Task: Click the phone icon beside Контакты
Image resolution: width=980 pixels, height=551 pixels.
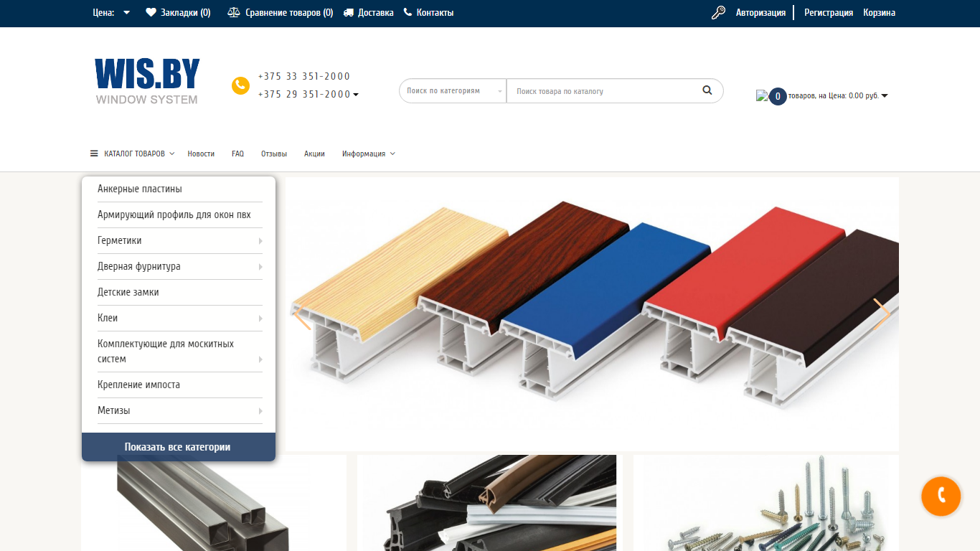Action: [x=408, y=12]
